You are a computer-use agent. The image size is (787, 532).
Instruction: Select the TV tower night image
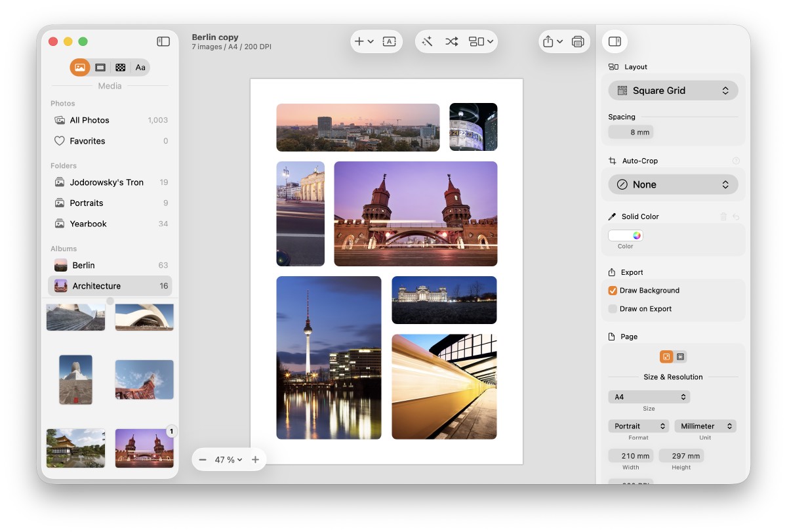[329, 358]
